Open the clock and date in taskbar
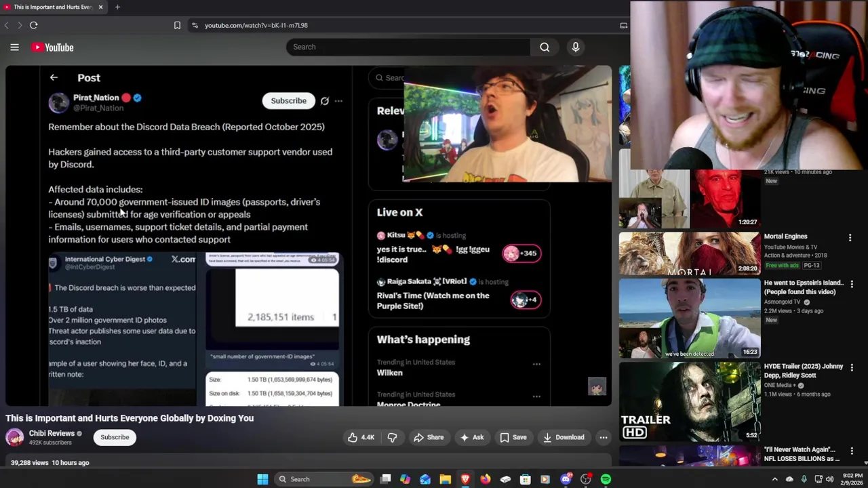The image size is (868, 488). pyautogui.click(x=850, y=479)
